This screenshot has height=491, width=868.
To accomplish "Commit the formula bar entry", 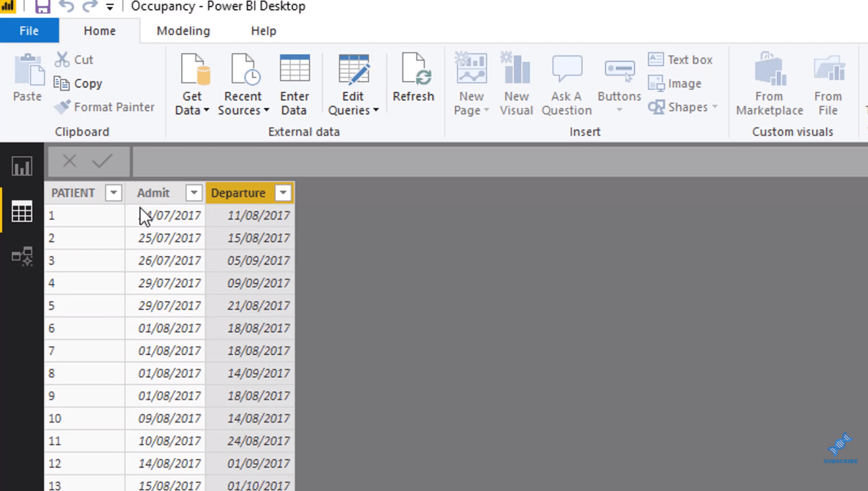I will click(102, 161).
